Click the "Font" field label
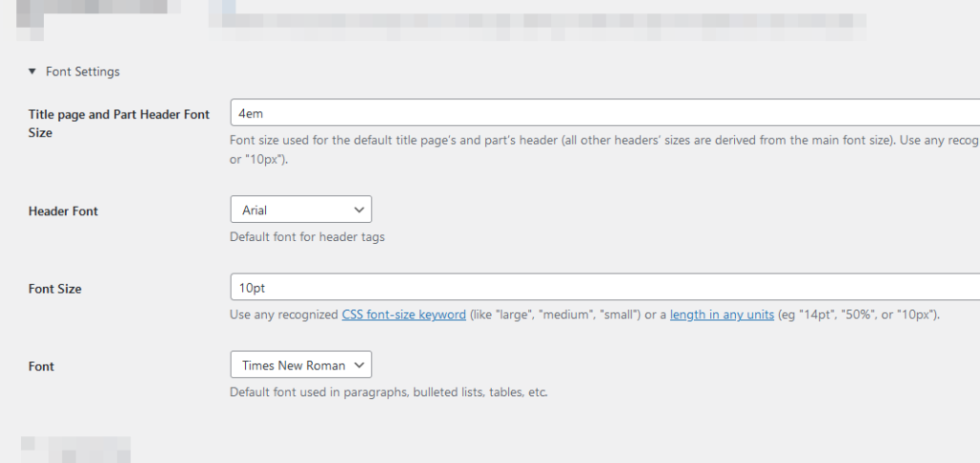The height and width of the screenshot is (463, 980). pos(41,366)
